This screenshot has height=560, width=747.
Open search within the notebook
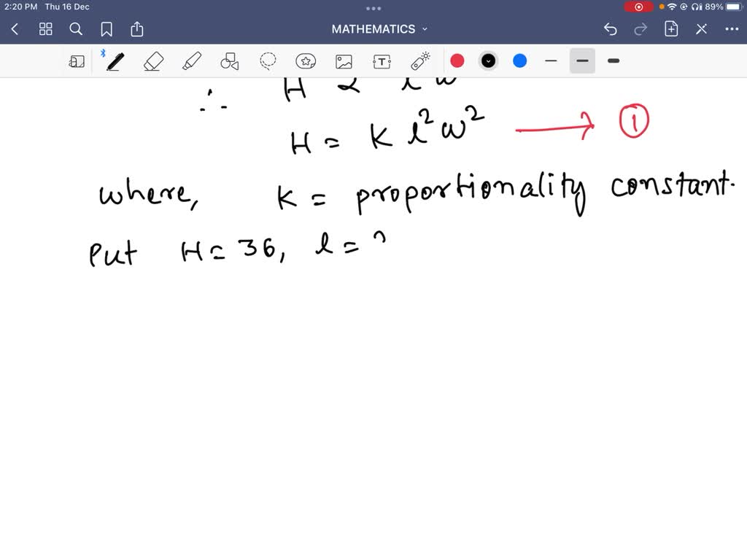(76, 29)
